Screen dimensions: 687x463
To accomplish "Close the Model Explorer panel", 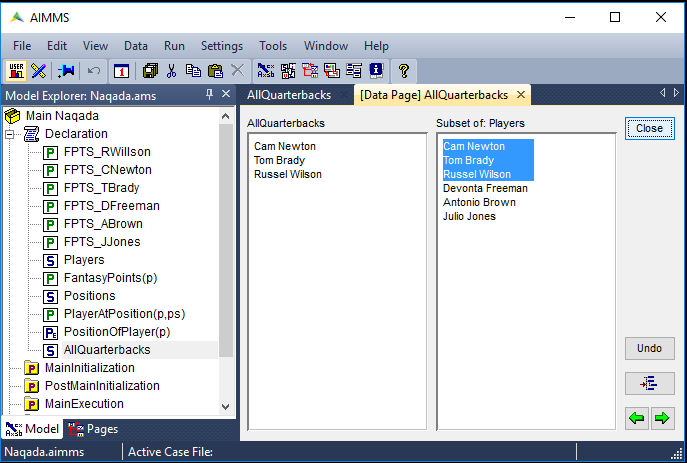I will pyautogui.click(x=226, y=94).
